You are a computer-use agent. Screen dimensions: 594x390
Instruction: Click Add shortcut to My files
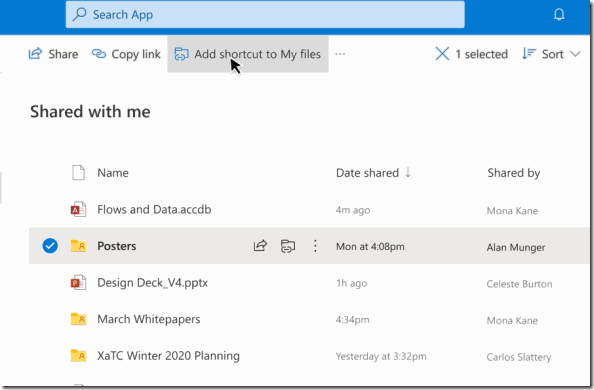pyautogui.click(x=248, y=54)
